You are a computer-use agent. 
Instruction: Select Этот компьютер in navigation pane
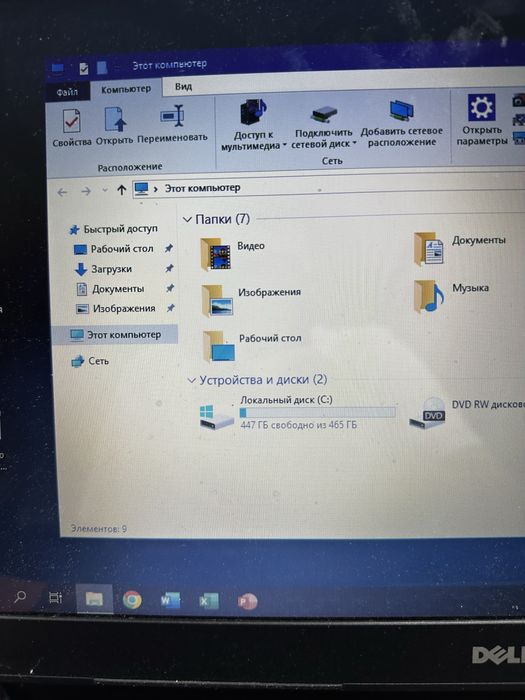(x=115, y=335)
